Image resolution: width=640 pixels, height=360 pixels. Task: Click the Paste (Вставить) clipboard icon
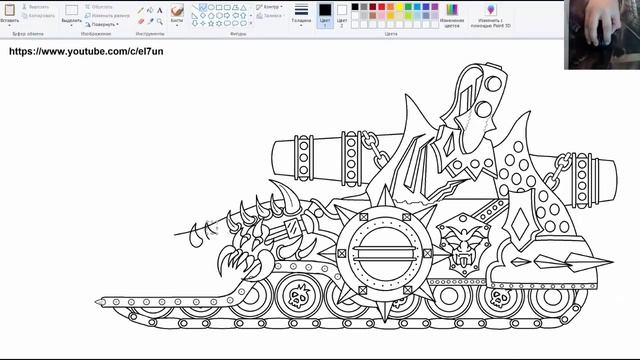[9, 9]
